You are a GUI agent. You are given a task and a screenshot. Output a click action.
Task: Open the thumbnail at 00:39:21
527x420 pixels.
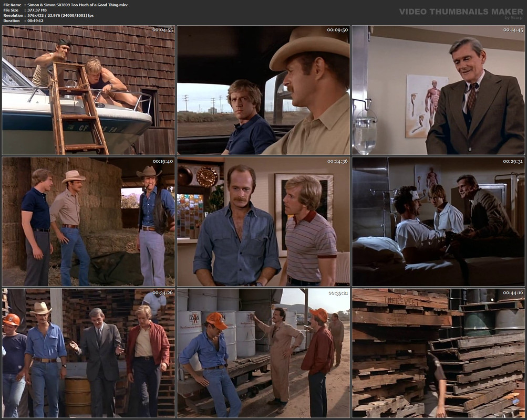click(264, 353)
